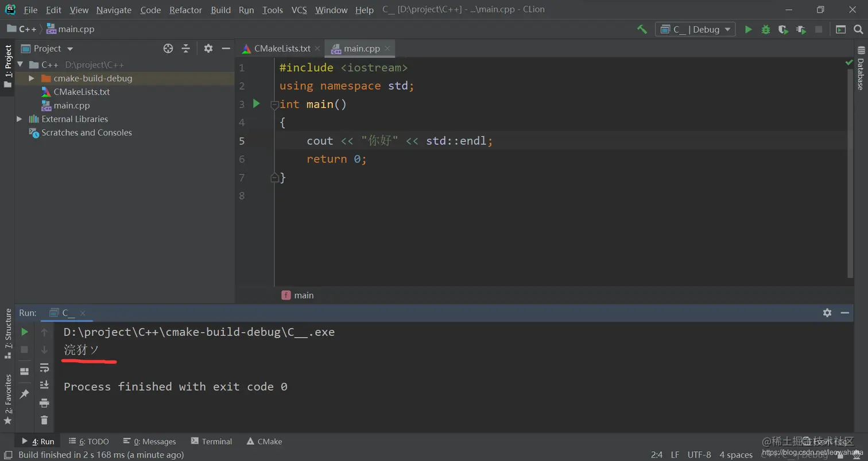Open the 6: TODO tool window

(x=88, y=441)
